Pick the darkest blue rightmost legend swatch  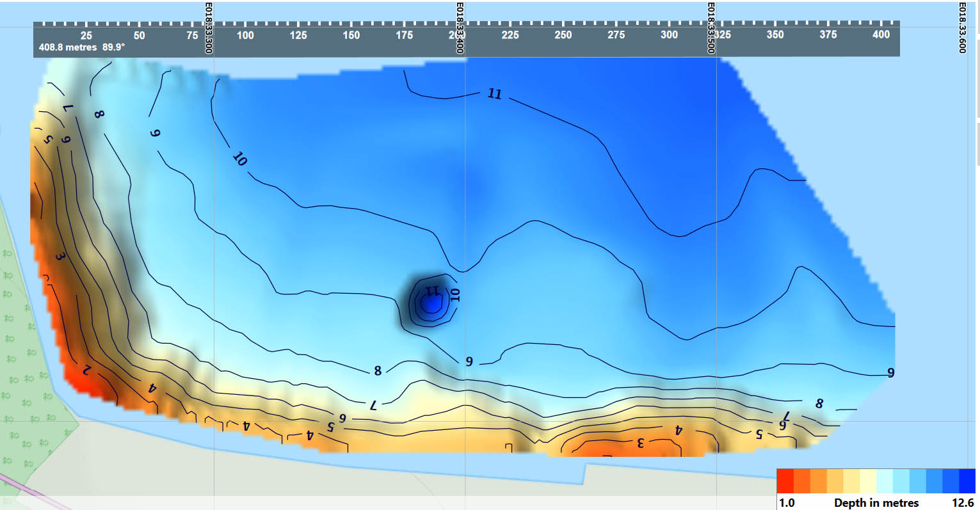point(967,480)
